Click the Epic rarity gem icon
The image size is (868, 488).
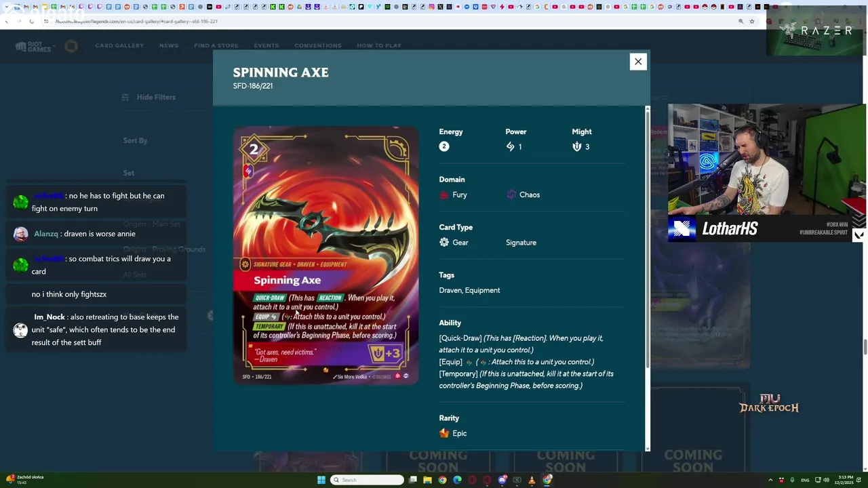444,433
